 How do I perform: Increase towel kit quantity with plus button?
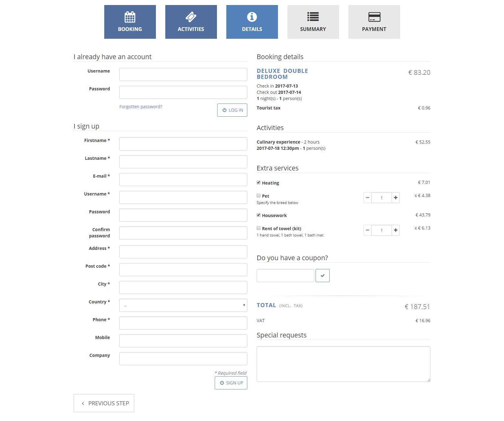[396, 230]
